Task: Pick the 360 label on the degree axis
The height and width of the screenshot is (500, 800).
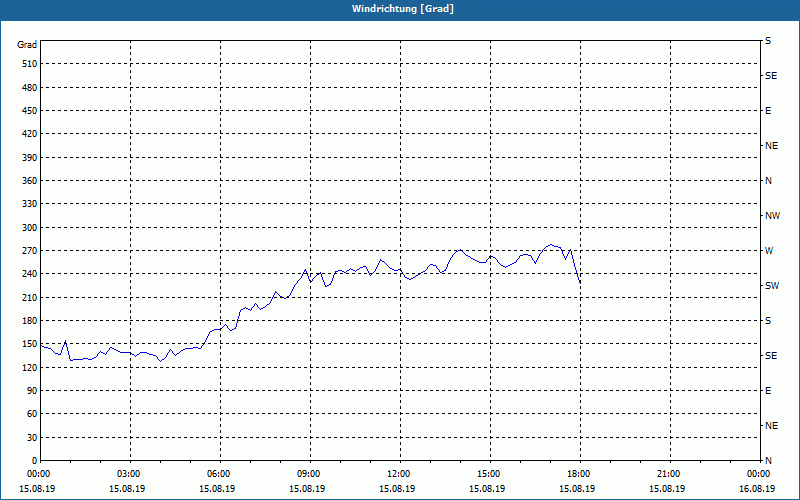Action: pyautogui.click(x=30, y=181)
